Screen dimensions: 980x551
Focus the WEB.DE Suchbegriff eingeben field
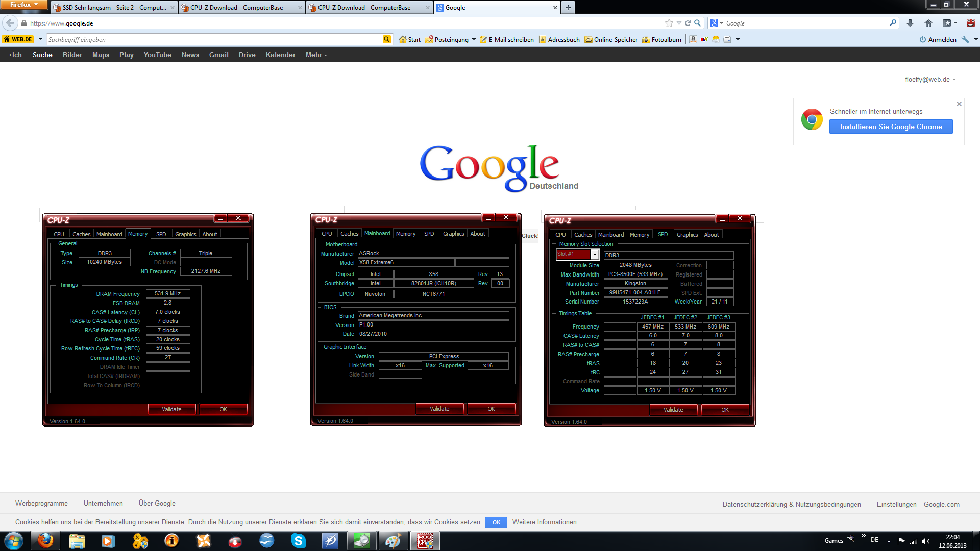(x=214, y=39)
